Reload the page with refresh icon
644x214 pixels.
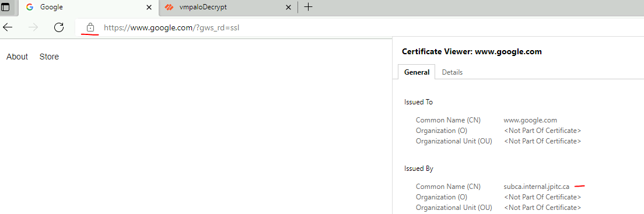pos(59,27)
